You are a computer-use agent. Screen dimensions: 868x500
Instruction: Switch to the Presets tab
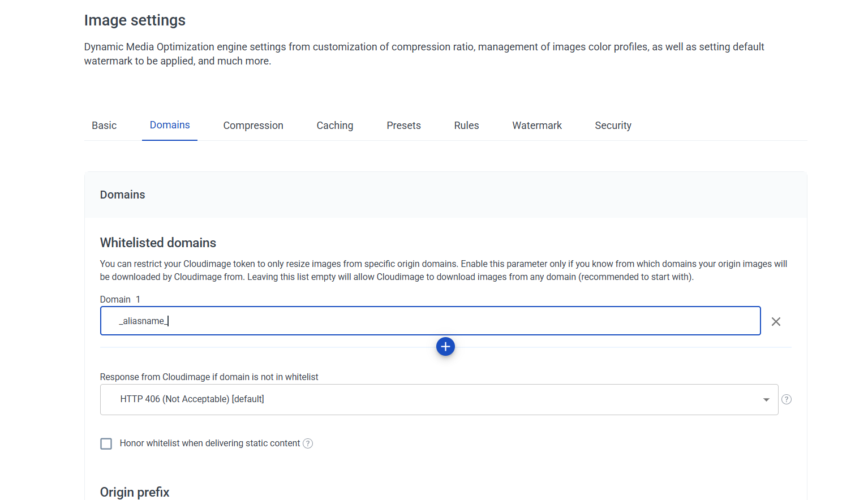pos(403,126)
